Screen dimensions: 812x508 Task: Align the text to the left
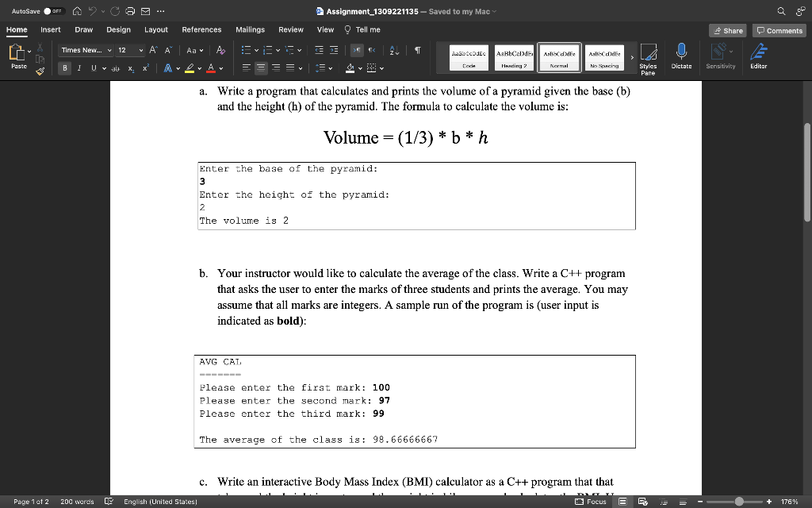click(x=247, y=68)
